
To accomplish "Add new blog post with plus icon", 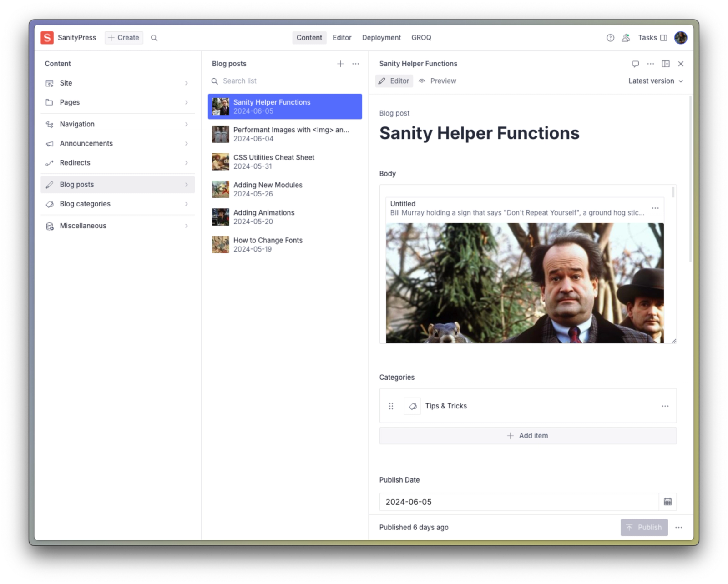I will click(340, 64).
